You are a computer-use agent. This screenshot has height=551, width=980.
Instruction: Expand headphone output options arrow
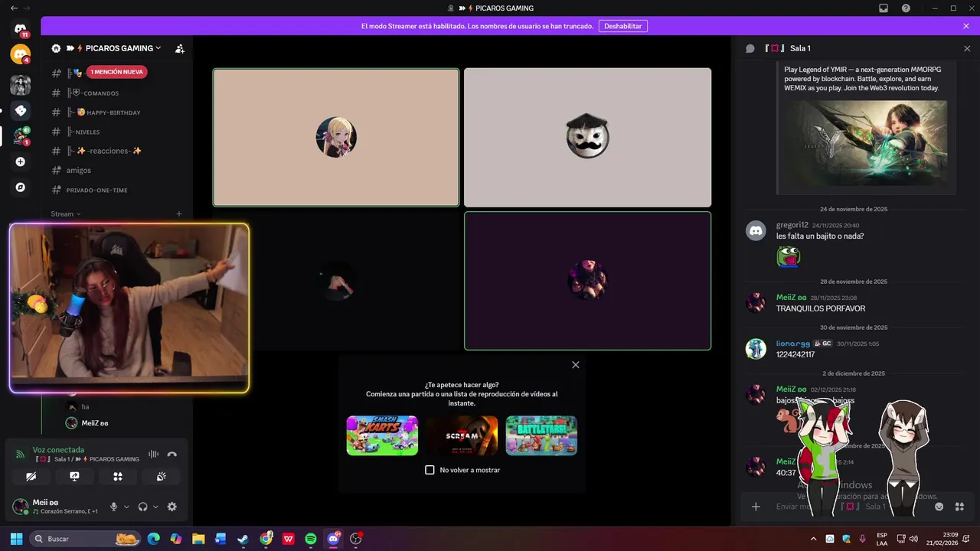[x=155, y=507]
